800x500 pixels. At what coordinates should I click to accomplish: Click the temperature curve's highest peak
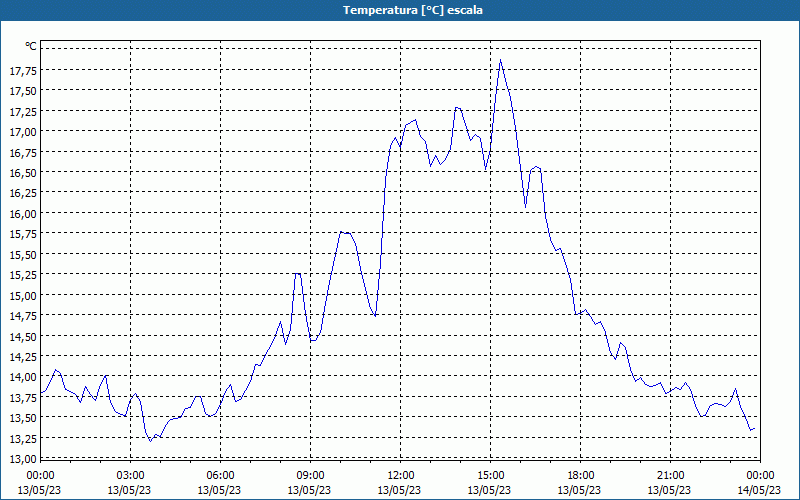coord(501,60)
